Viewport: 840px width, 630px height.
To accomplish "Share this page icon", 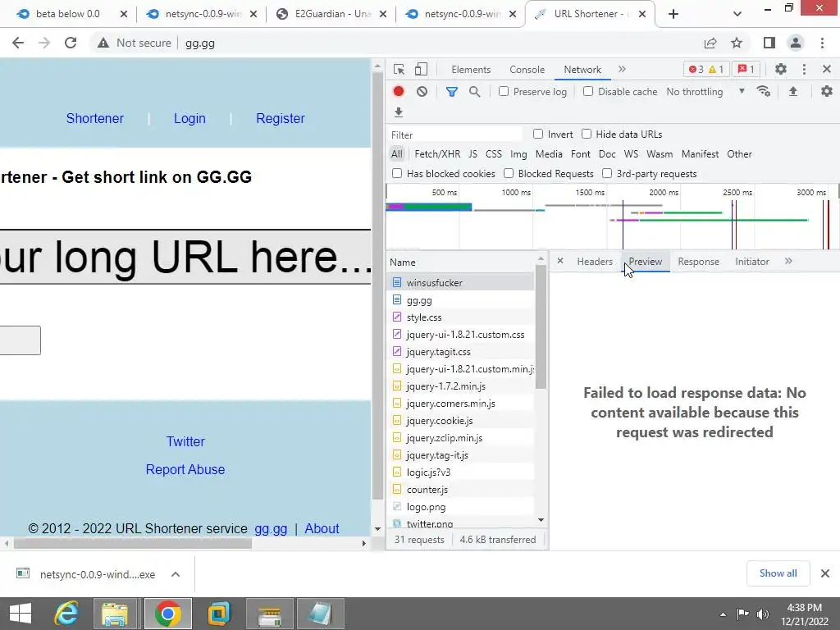I will pyautogui.click(x=710, y=43).
